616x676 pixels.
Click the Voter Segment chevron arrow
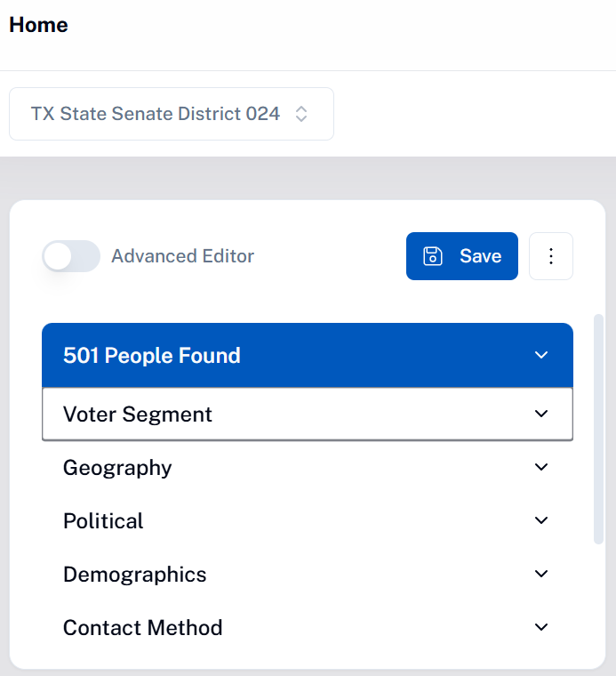541,414
